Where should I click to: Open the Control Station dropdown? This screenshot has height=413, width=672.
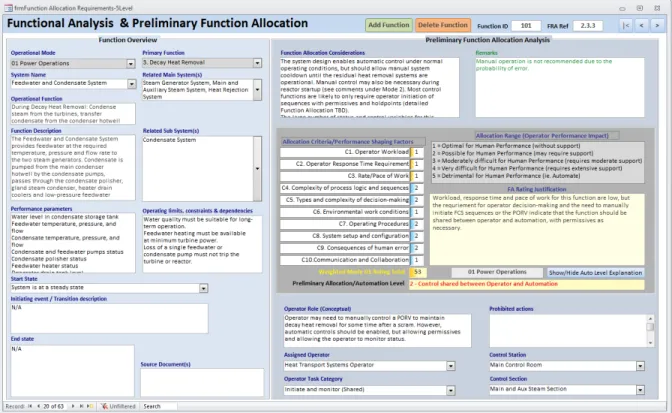click(x=640, y=366)
